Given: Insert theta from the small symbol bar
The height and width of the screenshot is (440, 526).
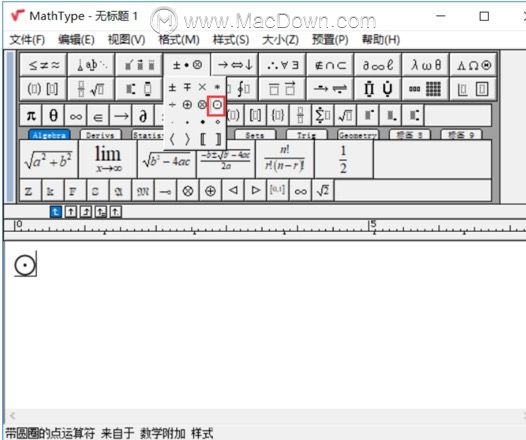Looking at the screenshot, I should [53, 116].
